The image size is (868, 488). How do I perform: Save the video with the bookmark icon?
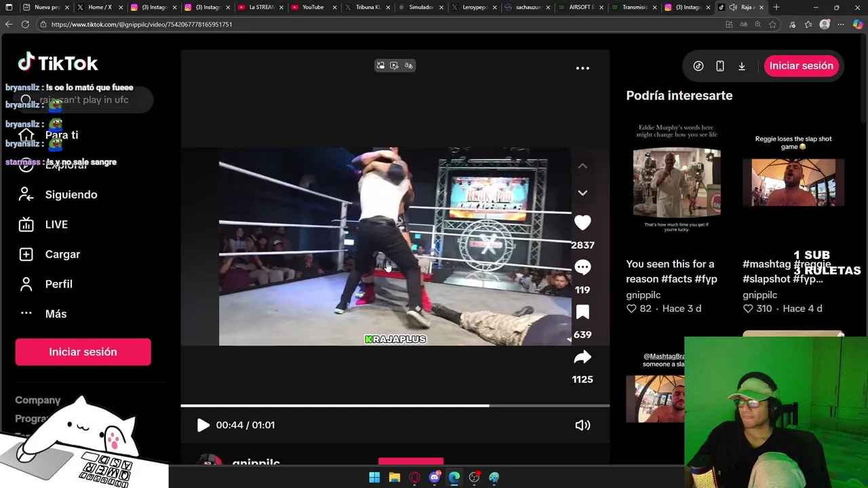click(x=583, y=312)
